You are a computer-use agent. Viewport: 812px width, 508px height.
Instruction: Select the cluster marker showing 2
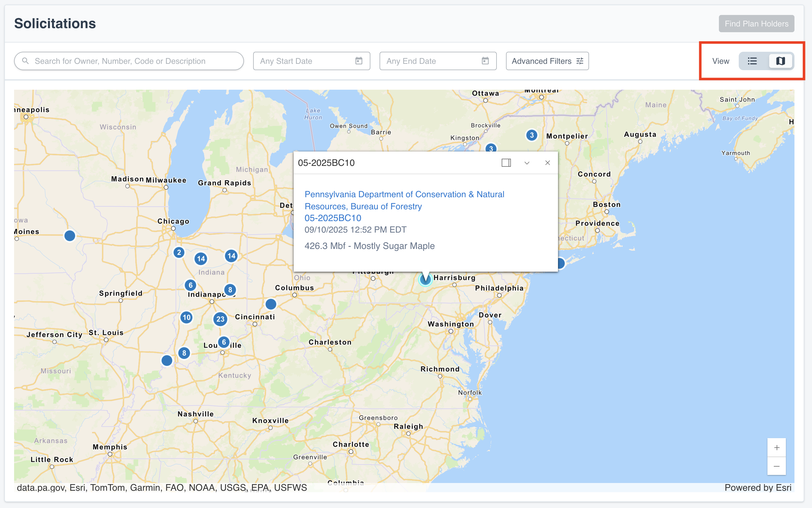click(179, 252)
